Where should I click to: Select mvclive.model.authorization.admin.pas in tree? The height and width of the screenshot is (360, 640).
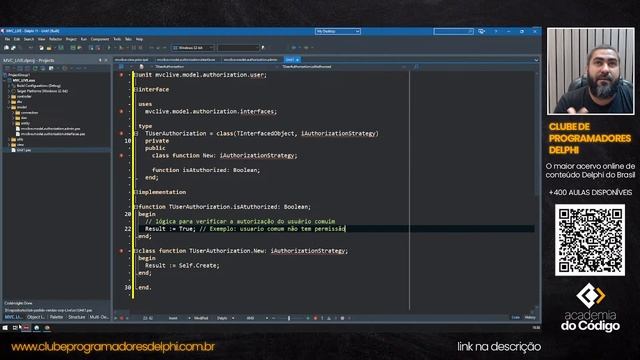(51, 129)
